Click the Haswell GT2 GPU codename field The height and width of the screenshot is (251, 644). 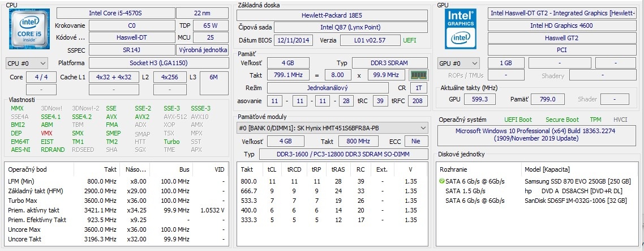pos(561,38)
